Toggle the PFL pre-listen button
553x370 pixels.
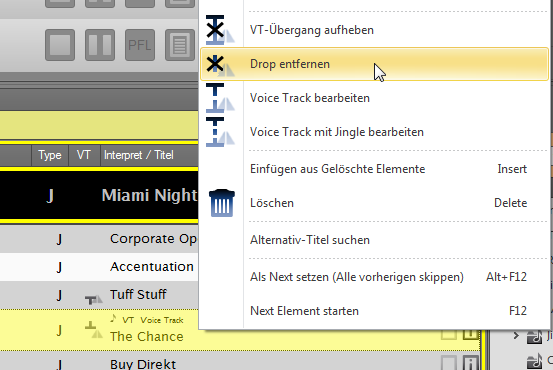[140, 45]
